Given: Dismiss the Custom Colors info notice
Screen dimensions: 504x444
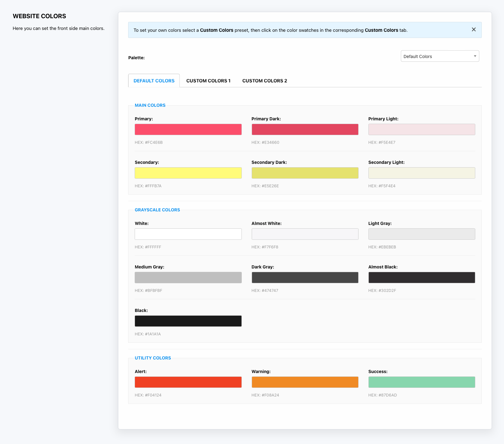Looking at the screenshot, I should 473,30.
